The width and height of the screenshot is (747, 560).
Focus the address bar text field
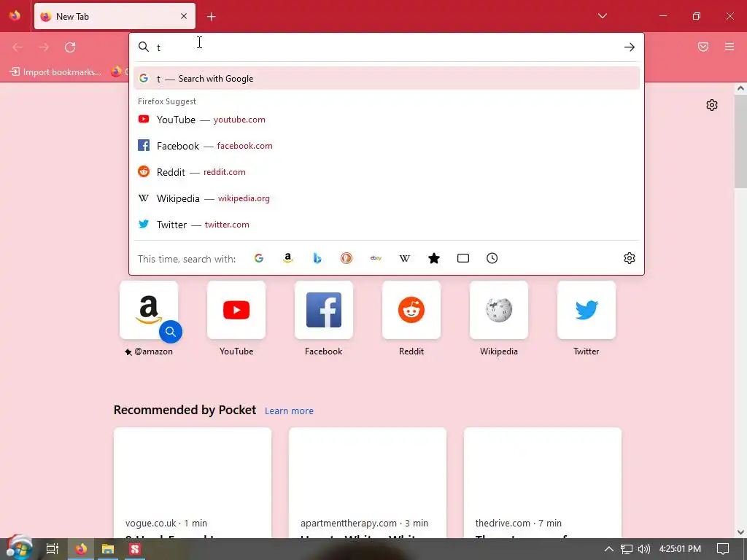(x=386, y=47)
